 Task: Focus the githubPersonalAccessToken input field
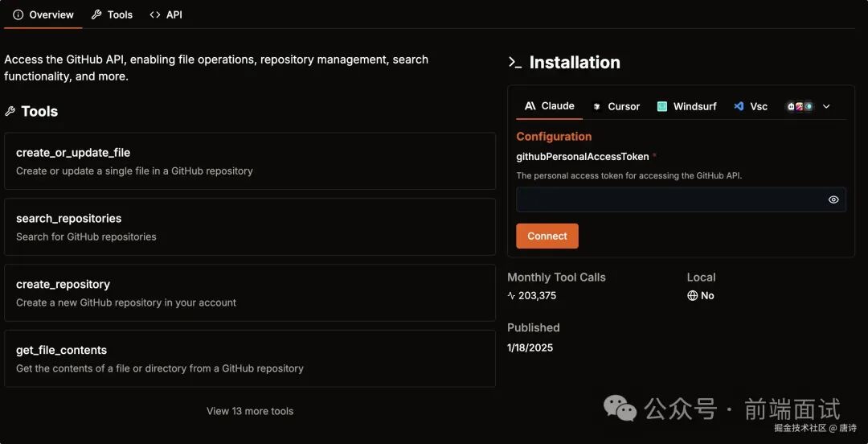point(681,199)
